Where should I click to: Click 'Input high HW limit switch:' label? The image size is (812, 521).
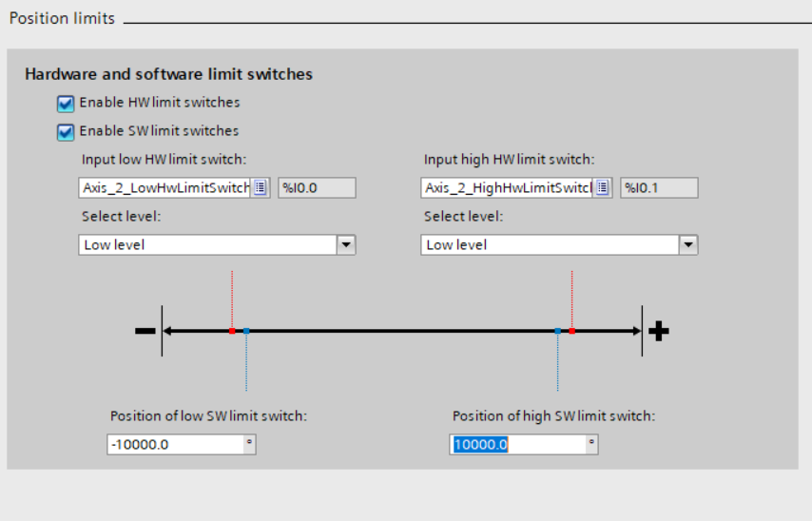click(x=509, y=160)
